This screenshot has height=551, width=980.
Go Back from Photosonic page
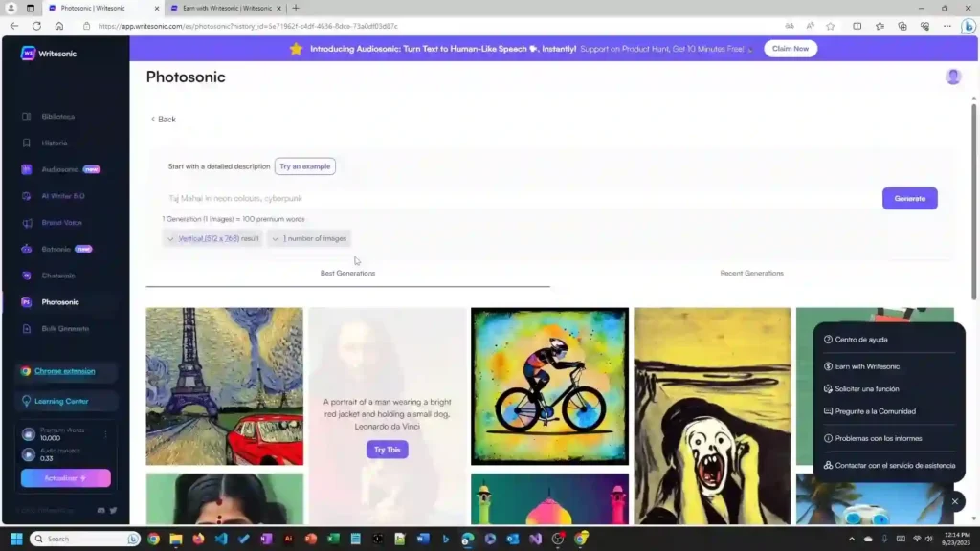pos(163,120)
